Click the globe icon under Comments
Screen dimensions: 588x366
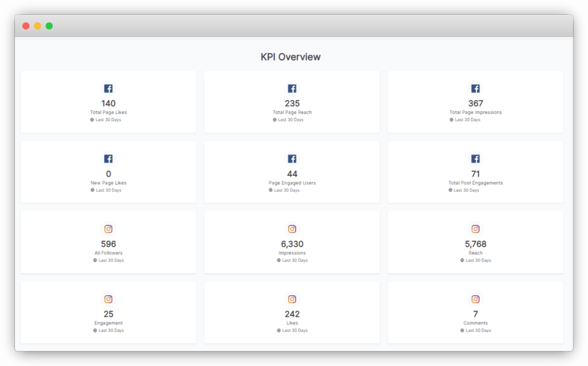coord(462,331)
